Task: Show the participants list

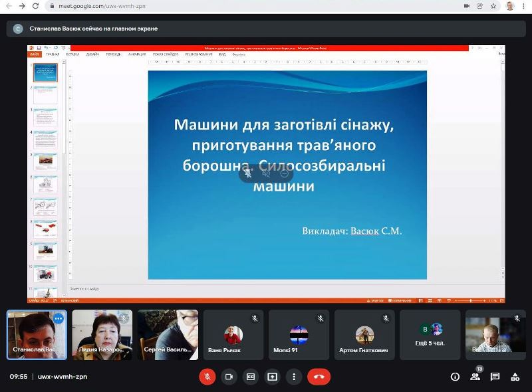Action: pos(475,377)
